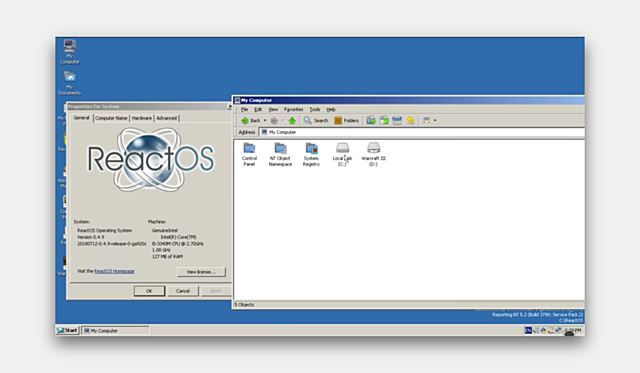Switch to the Advanced tab

167,118
